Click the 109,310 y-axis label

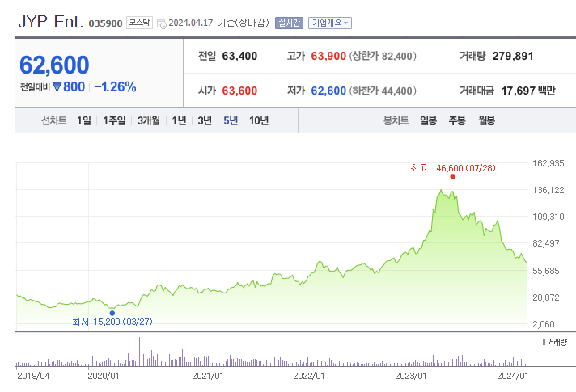[x=548, y=217]
